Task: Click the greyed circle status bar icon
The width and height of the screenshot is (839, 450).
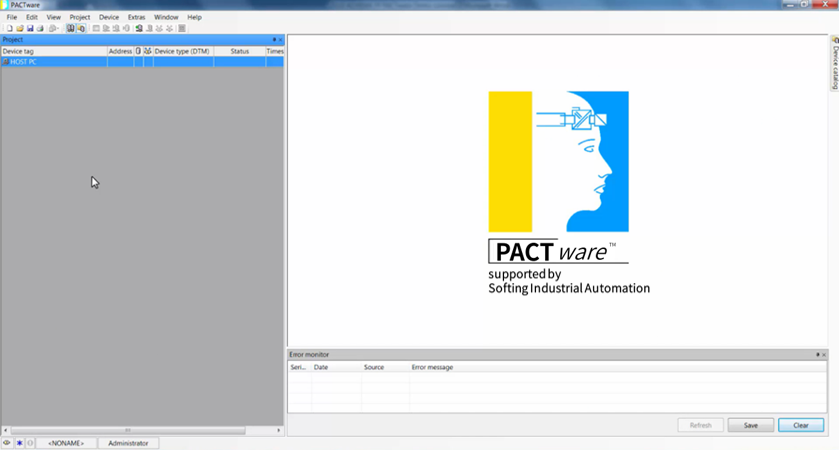Action: click(30, 443)
